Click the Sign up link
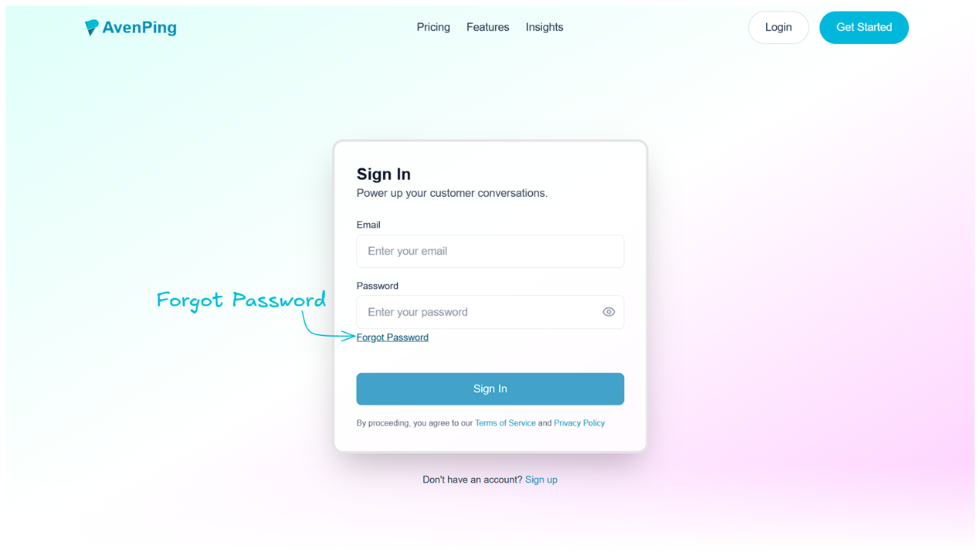This screenshot has height=556, width=980. [x=541, y=479]
